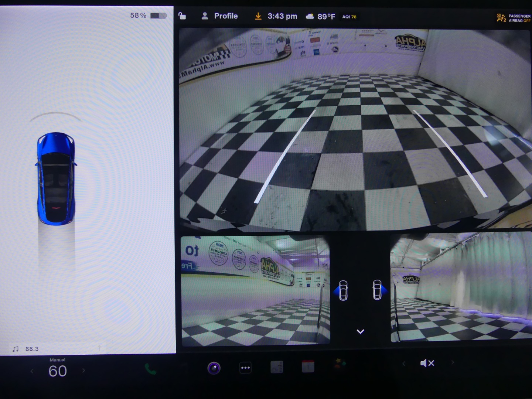Screen dimensions: 532x399
Task: Tap the Manual 60 temperature setting
Action: [58, 368]
